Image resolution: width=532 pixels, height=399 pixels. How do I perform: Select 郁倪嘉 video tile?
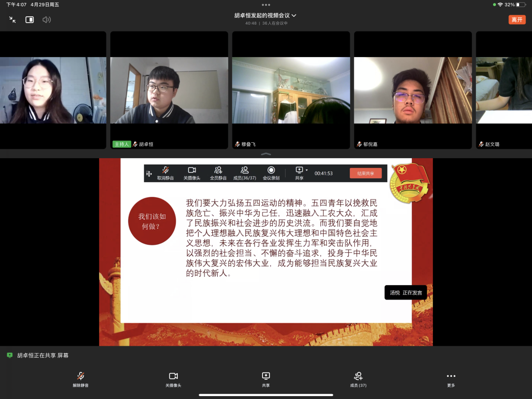click(413, 90)
